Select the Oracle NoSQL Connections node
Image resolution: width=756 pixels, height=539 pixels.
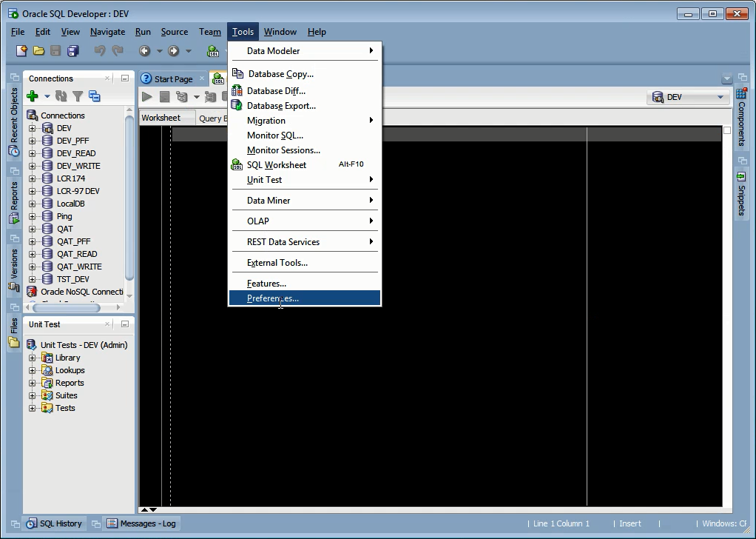82,292
